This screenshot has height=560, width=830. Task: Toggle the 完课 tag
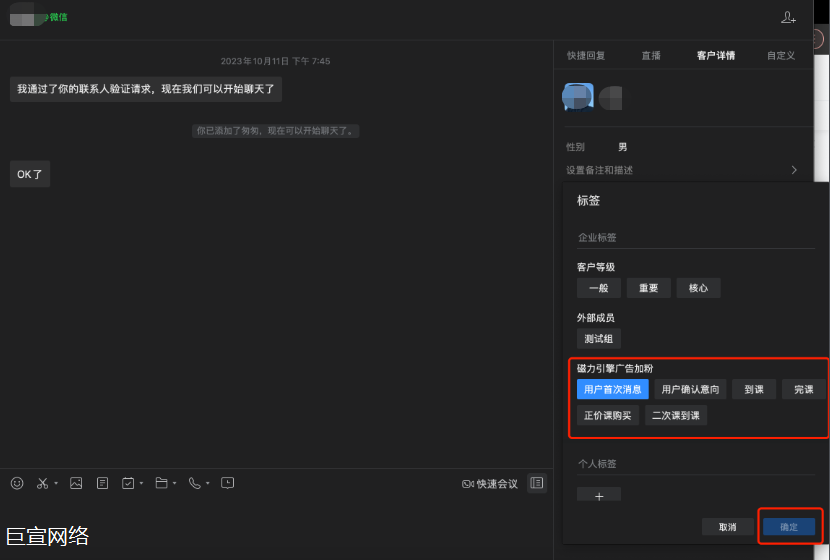(804, 390)
